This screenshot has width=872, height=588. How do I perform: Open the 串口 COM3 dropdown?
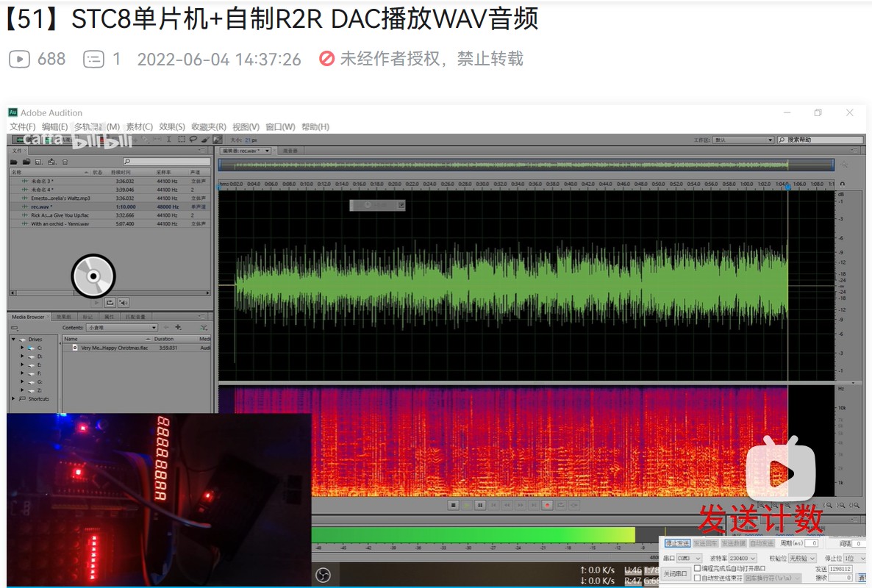(689, 558)
